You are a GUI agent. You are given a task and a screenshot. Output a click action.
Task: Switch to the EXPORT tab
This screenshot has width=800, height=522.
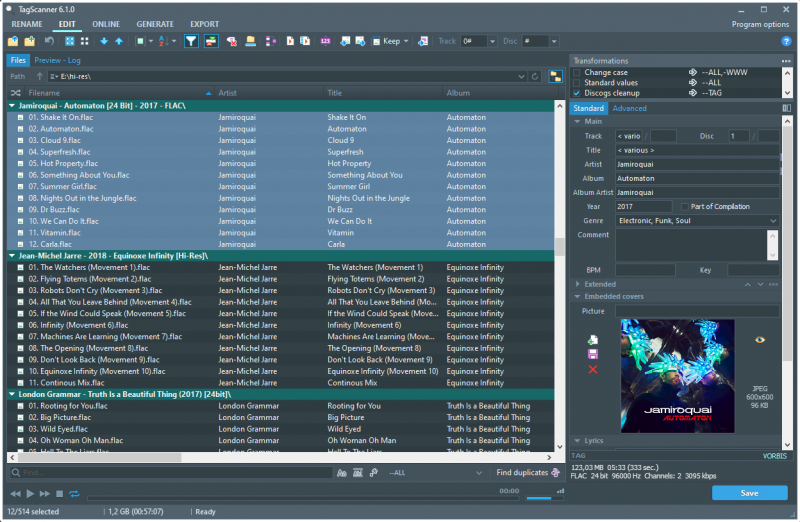point(204,23)
